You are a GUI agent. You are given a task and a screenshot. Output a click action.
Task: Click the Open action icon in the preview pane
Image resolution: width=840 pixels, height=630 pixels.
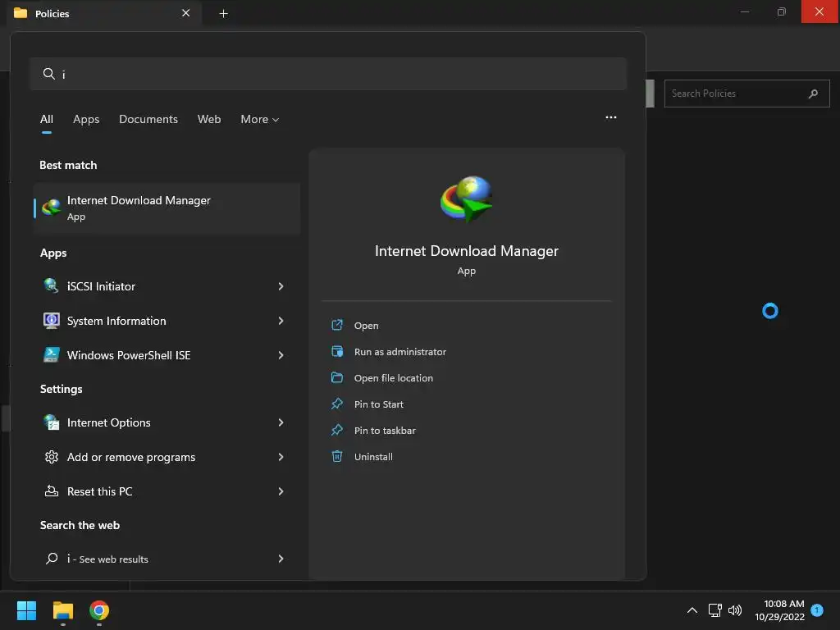337,325
